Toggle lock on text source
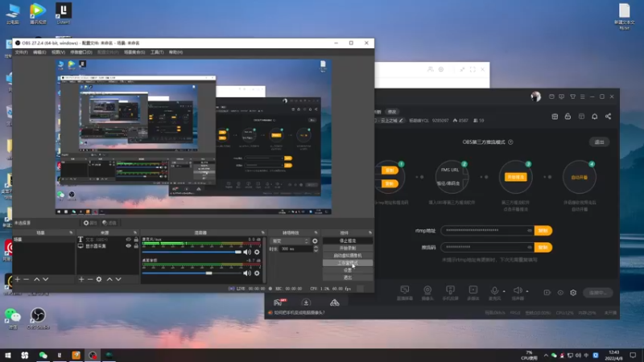This screenshot has width=644, height=362. point(136,239)
